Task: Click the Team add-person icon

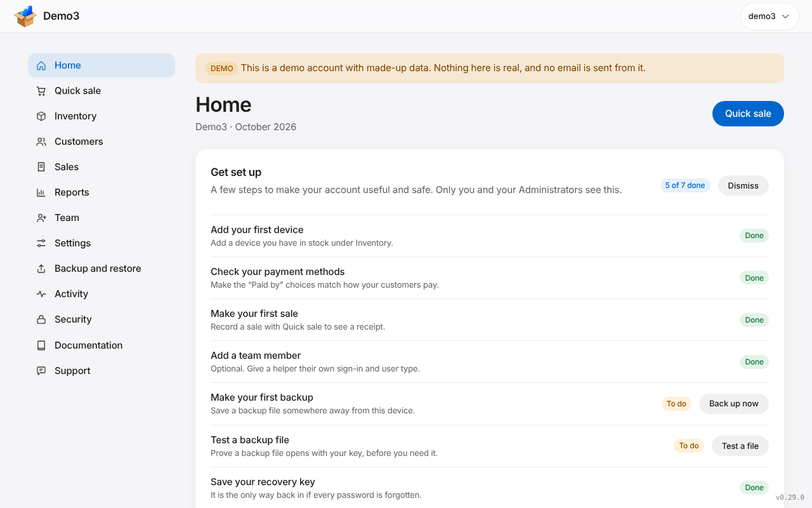Action: click(x=41, y=218)
